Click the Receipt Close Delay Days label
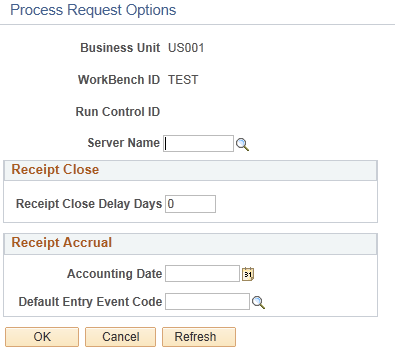The image size is (395, 362). point(89,204)
